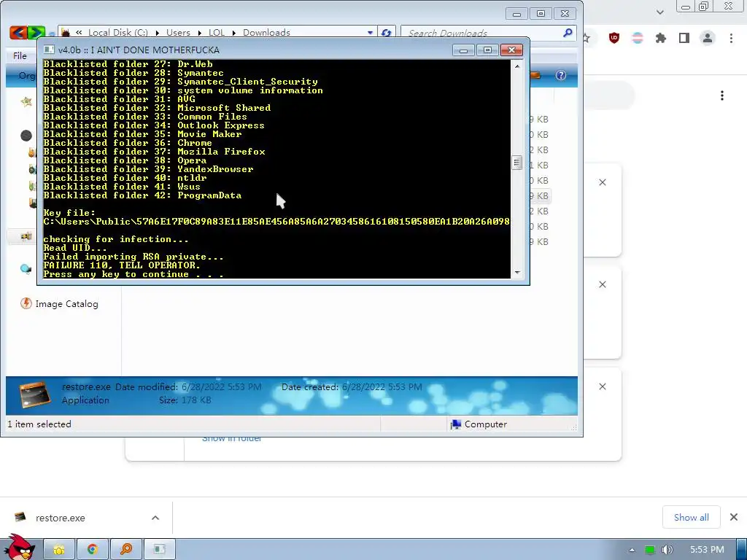Click the Explorer back arrow button
This screenshot has height=560, width=747.
18,32
